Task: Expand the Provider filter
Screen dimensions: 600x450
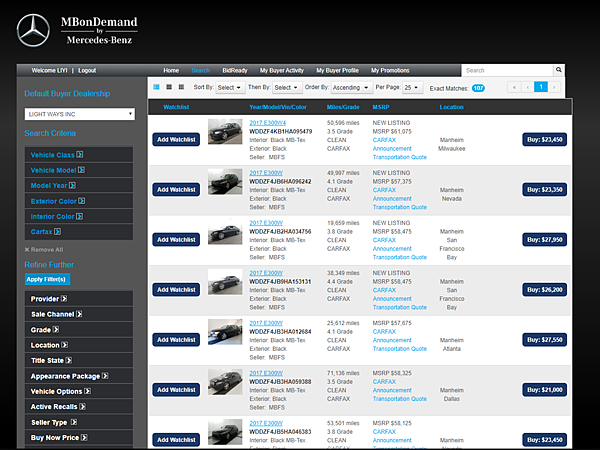Action: point(79,298)
